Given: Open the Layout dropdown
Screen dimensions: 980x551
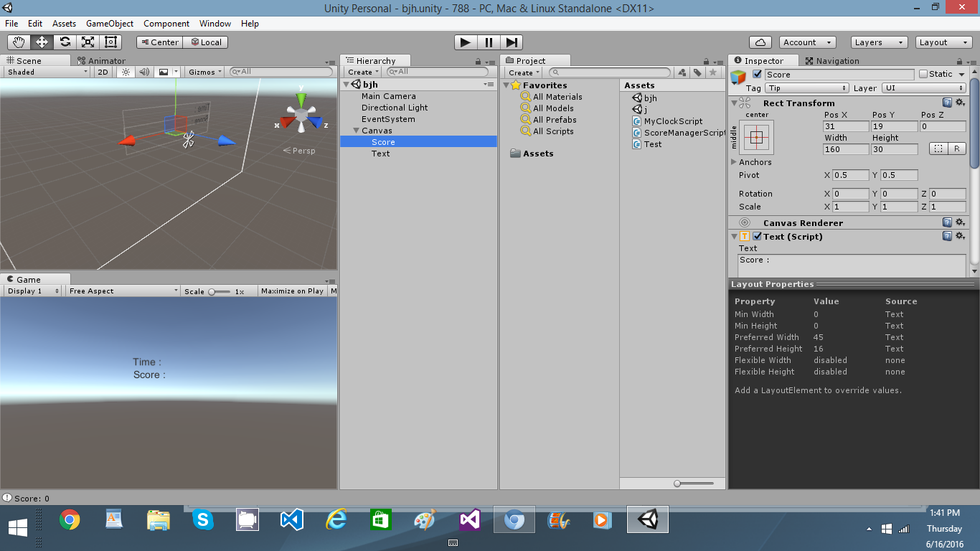Looking at the screenshot, I should pos(944,42).
